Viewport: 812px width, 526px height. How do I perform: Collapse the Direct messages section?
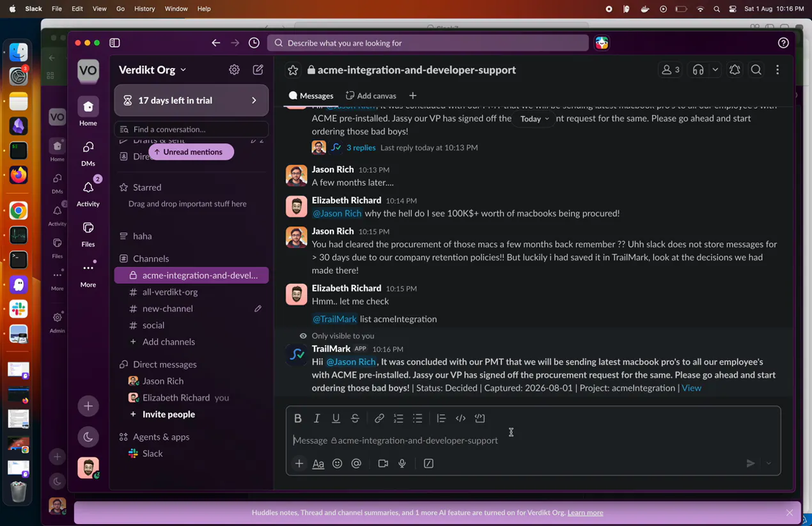pos(164,364)
